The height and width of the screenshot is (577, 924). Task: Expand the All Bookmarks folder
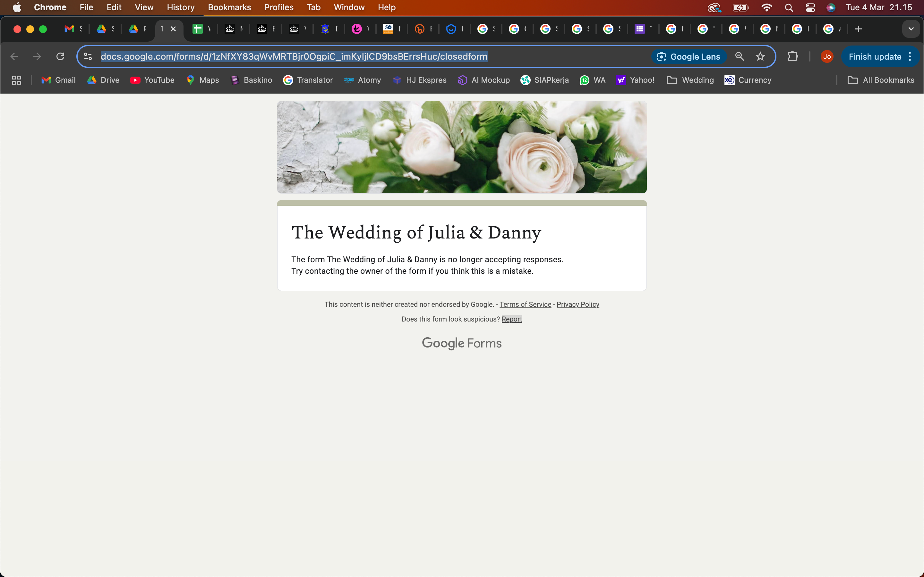pos(880,80)
